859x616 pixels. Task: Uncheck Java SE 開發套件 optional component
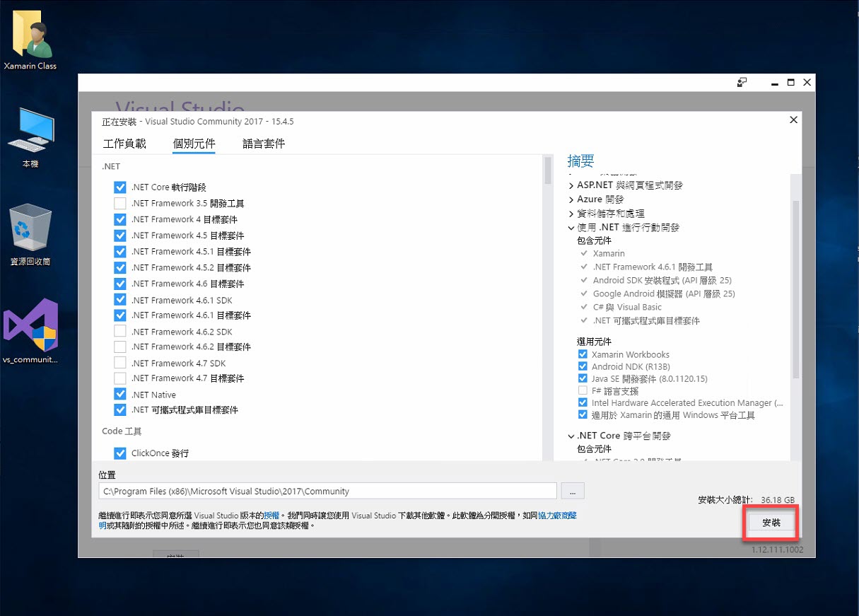(x=583, y=378)
